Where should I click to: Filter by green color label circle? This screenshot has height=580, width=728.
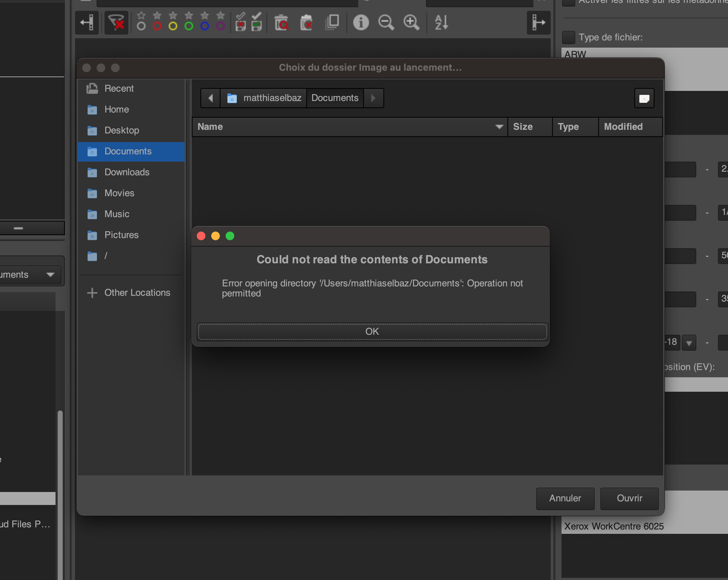pos(188,26)
